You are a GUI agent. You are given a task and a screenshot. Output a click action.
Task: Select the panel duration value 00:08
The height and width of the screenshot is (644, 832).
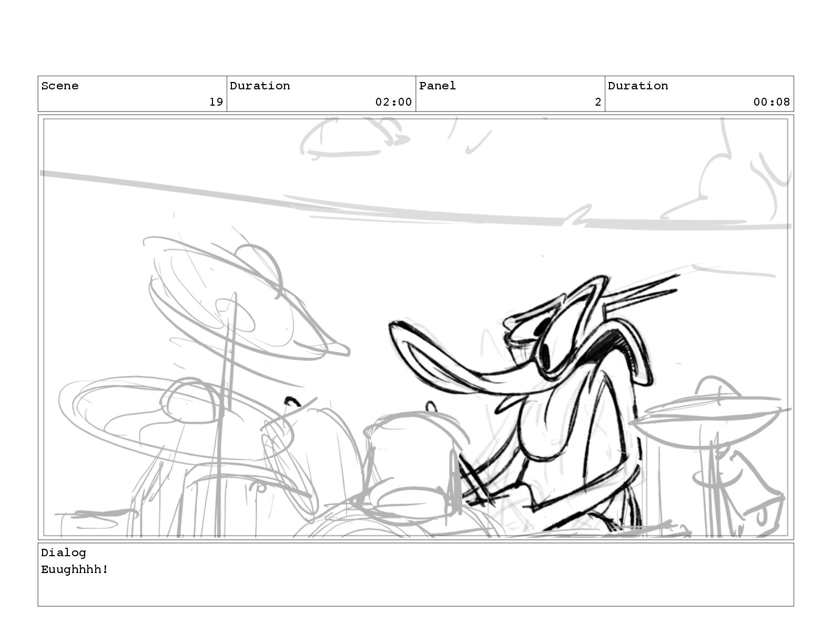tap(772, 102)
